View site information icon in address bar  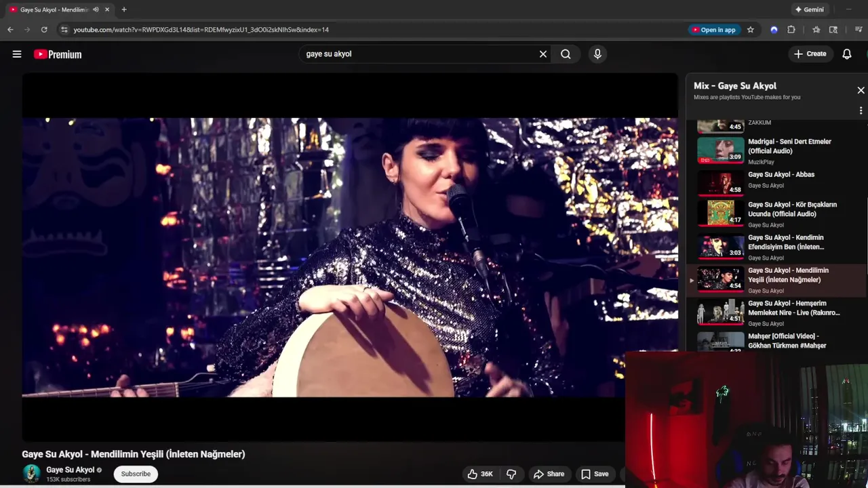tap(64, 30)
